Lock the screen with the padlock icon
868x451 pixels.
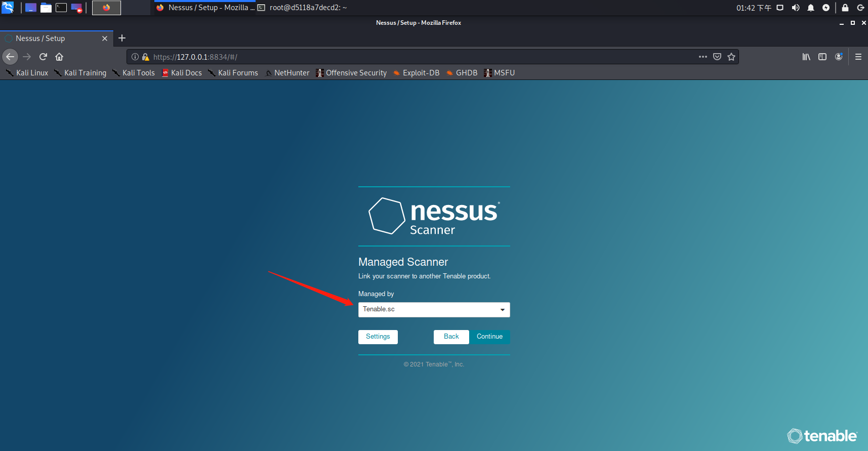845,8
